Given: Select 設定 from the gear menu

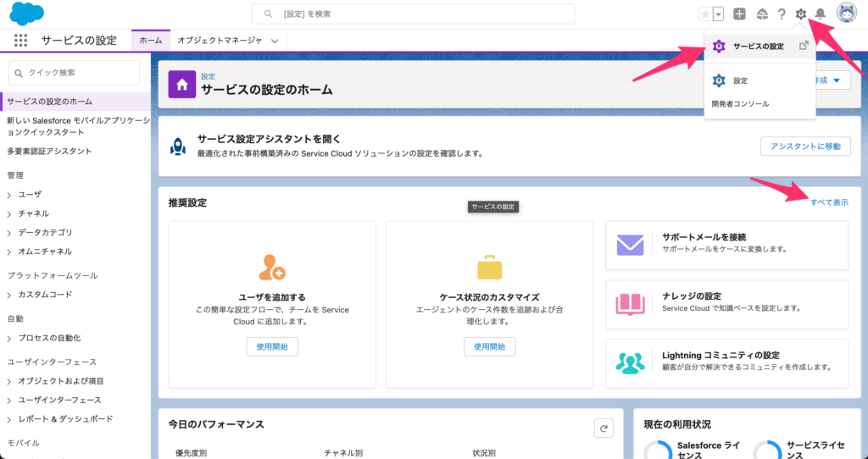Looking at the screenshot, I should 759,80.
